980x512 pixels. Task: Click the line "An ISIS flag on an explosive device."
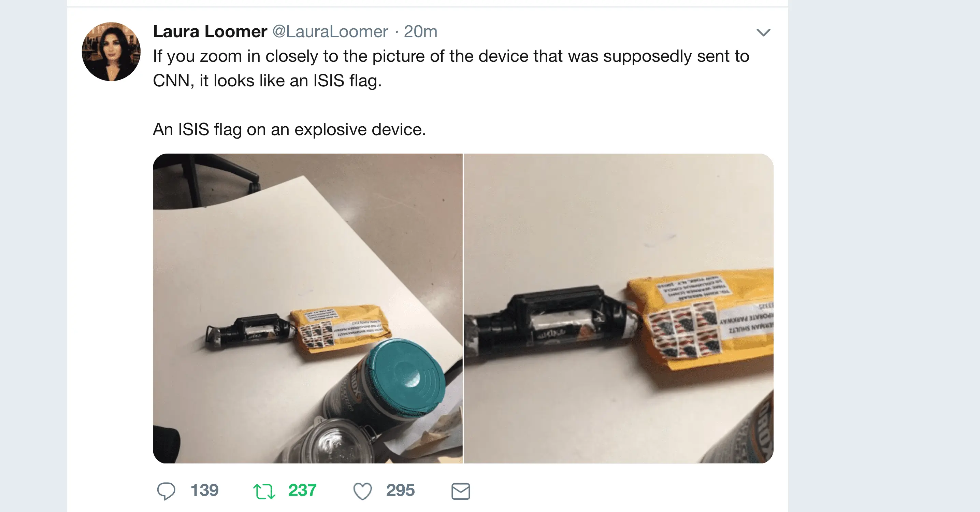pos(289,129)
